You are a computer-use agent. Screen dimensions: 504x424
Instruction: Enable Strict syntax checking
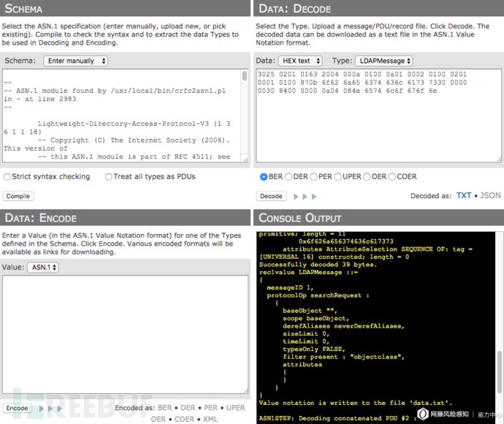point(7,177)
